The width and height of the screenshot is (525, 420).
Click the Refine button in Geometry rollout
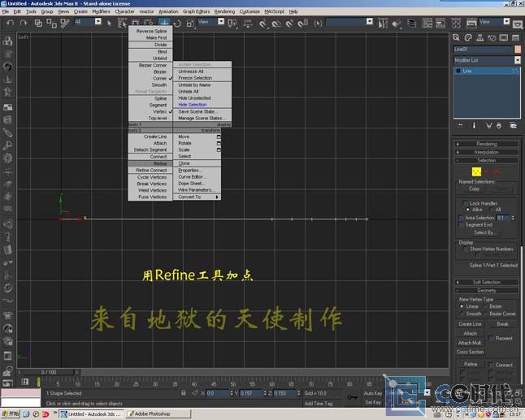pyautogui.click(x=471, y=364)
